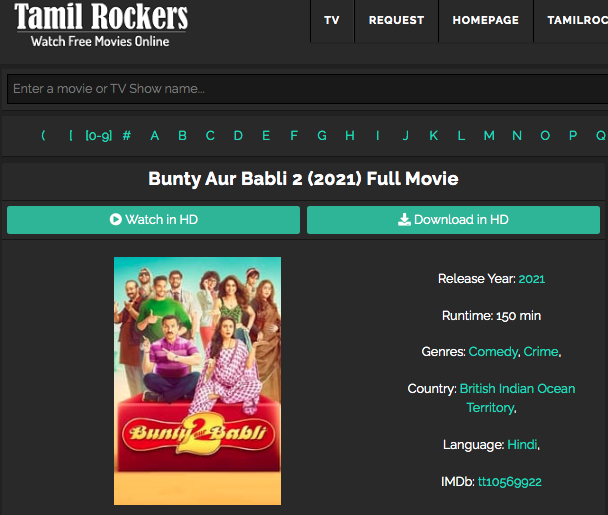
Task: Open the Hindi language link
Action: 522,444
